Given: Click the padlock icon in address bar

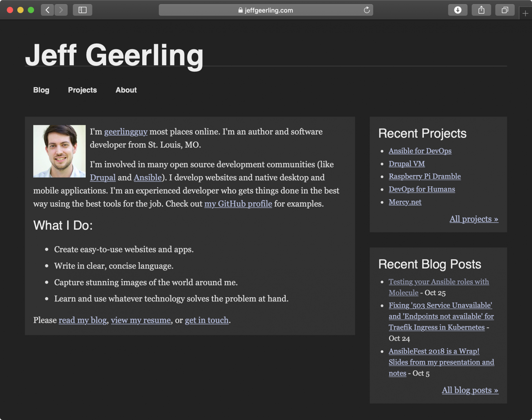Looking at the screenshot, I should (x=240, y=10).
